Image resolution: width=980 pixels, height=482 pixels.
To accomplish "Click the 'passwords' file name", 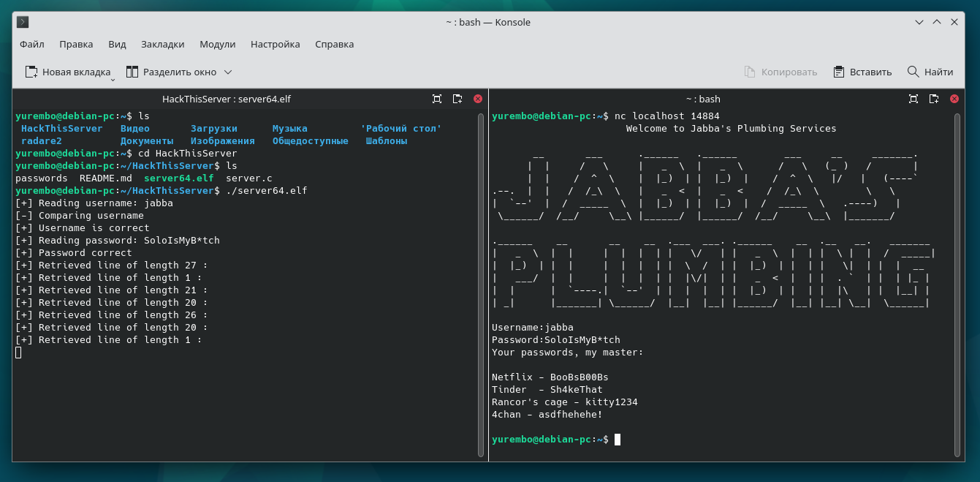I will click(42, 178).
